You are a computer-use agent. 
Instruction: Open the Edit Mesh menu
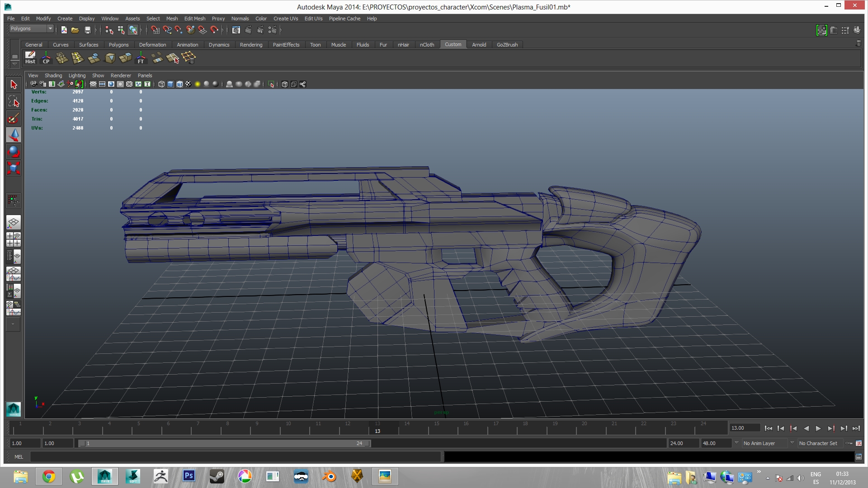[x=194, y=19]
